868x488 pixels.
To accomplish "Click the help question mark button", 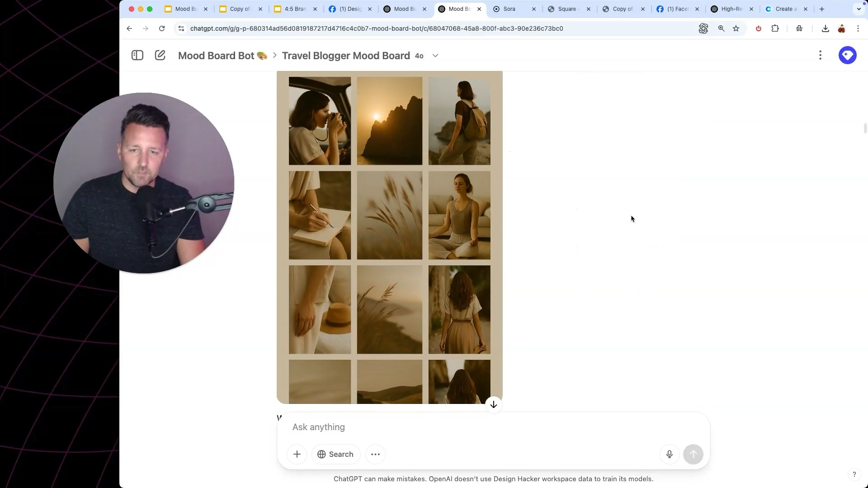I will coord(854,474).
